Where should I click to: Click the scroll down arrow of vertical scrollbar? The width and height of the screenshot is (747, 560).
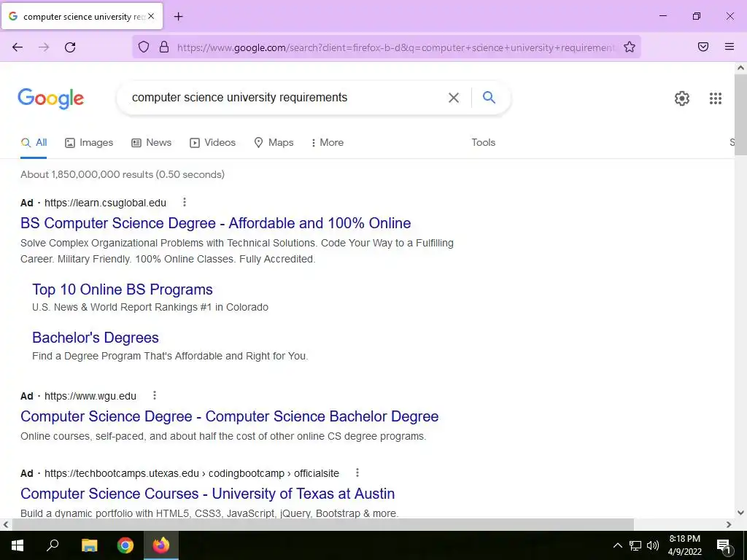740,513
